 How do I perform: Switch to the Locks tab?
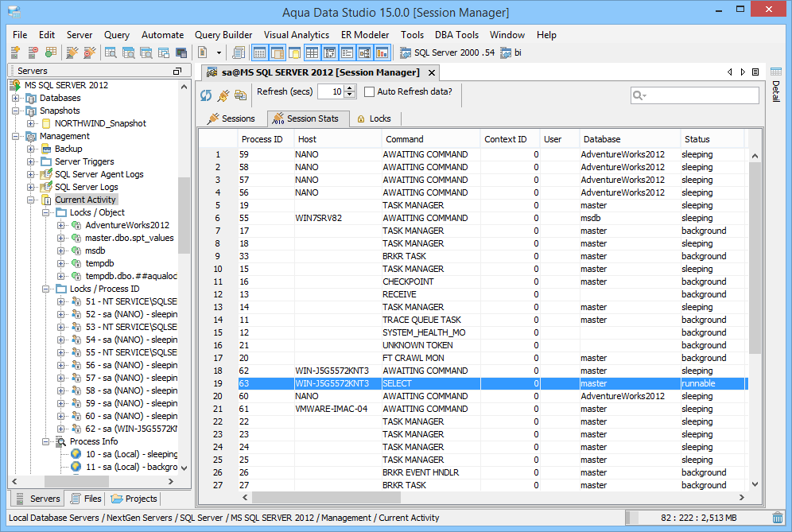(375, 118)
